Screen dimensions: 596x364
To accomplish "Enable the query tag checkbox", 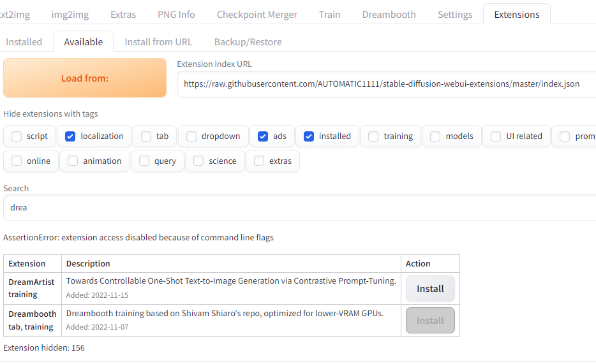I will 144,161.
